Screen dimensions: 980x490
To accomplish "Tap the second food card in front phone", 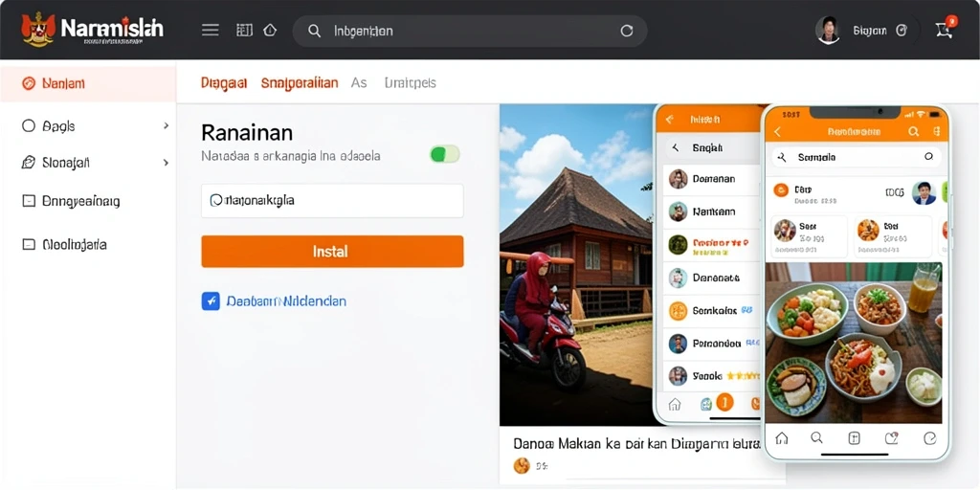I will (x=894, y=237).
